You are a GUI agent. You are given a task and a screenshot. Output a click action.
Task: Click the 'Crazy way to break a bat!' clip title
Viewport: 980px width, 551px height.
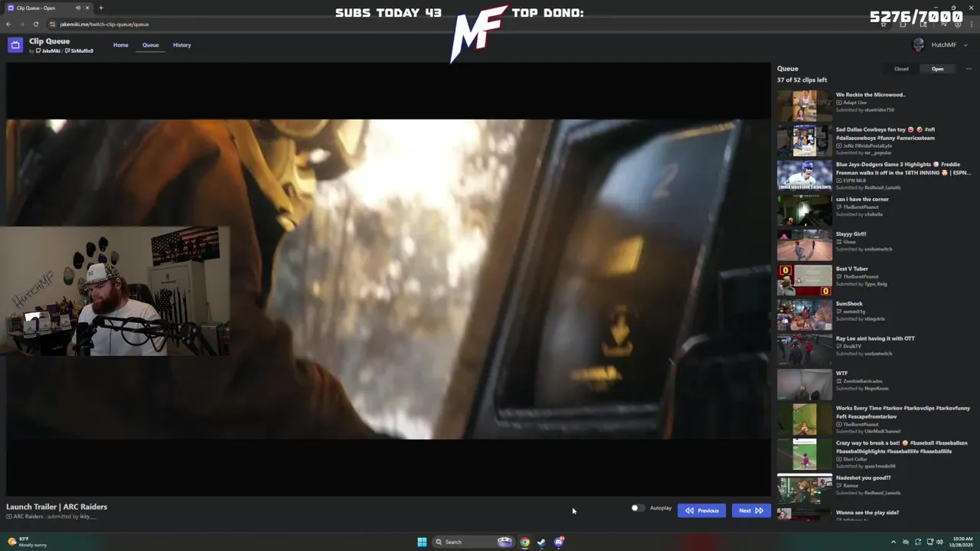901,447
